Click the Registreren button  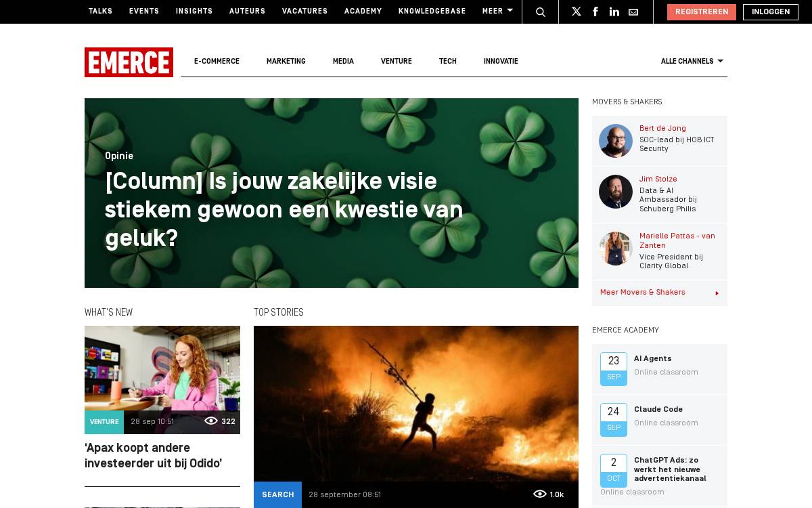tap(702, 12)
